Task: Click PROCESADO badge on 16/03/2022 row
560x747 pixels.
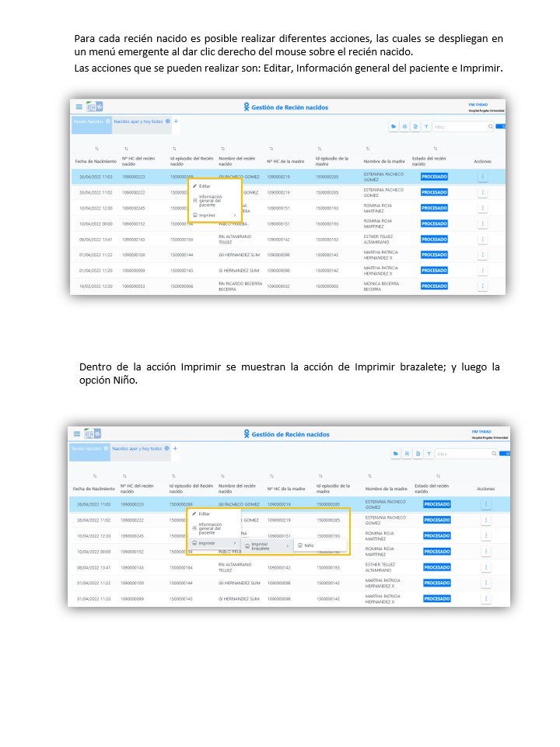Action: coord(434,286)
